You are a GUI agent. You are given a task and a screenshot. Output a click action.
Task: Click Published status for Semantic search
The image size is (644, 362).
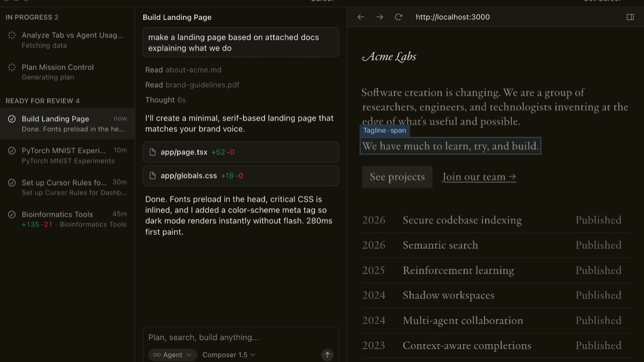click(x=598, y=245)
